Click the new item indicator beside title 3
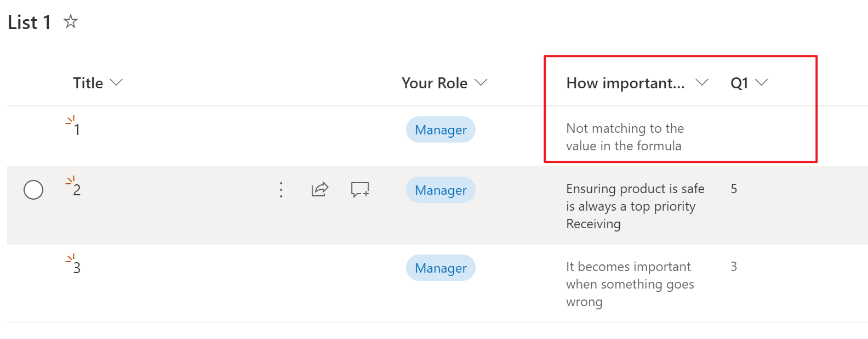The width and height of the screenshot is (868, 339). [x=70, y=258]
